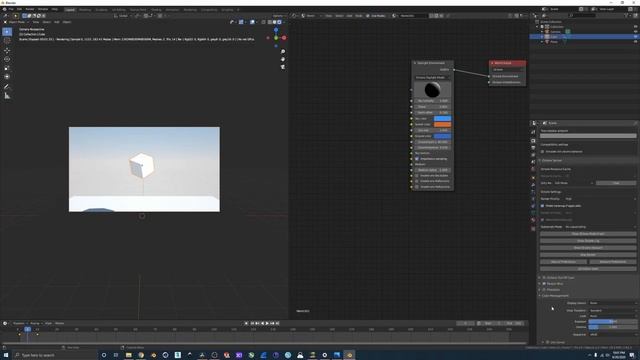Open the Playback menu in timeline
640x360 pixels.
(x=19, y=323)
